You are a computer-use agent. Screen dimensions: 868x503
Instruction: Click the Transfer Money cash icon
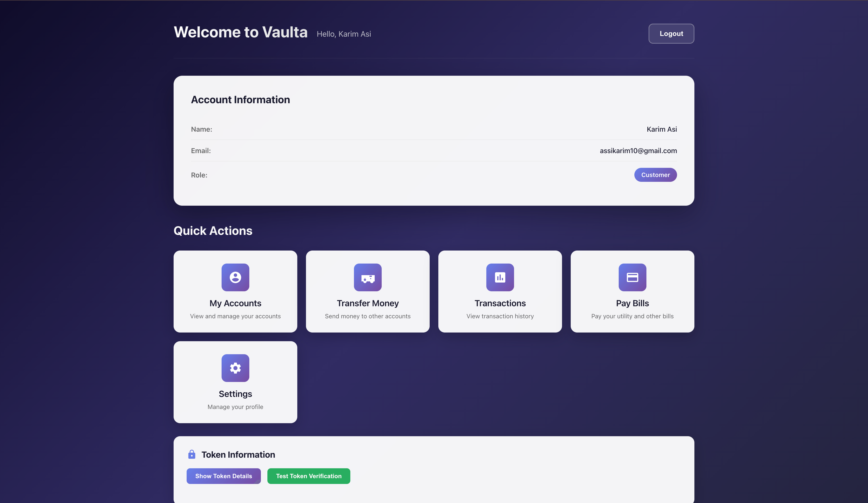coord(367,277)
